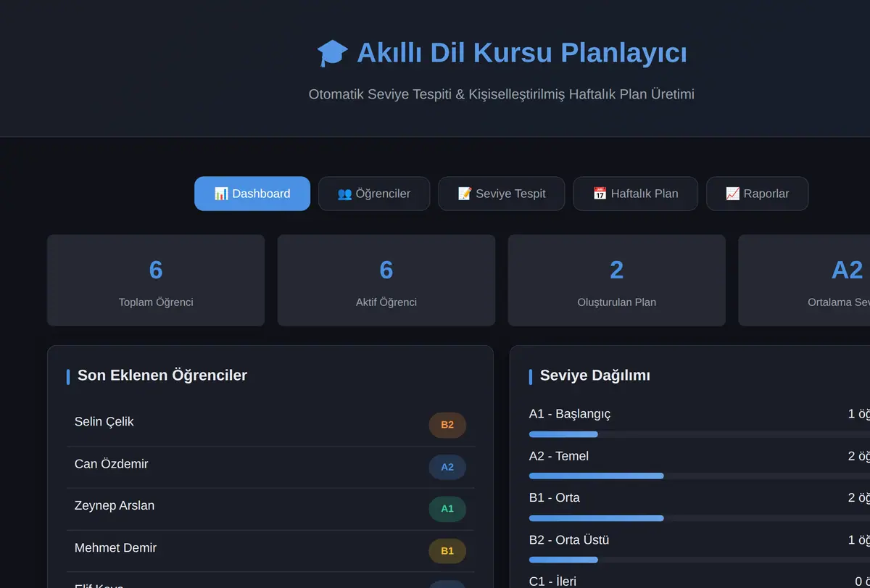Click the bar chart icon on Dashboard
This screenshot has height=588, width=870.
tap(221, 194)
